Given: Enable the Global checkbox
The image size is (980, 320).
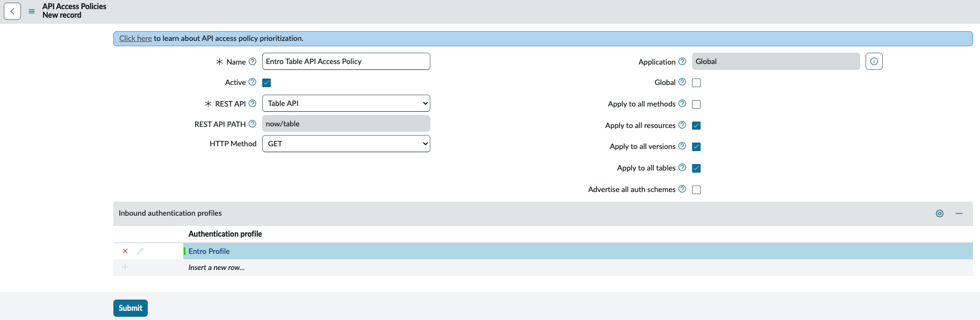Looking at the screenshot, I should click(x=696, y=83).
